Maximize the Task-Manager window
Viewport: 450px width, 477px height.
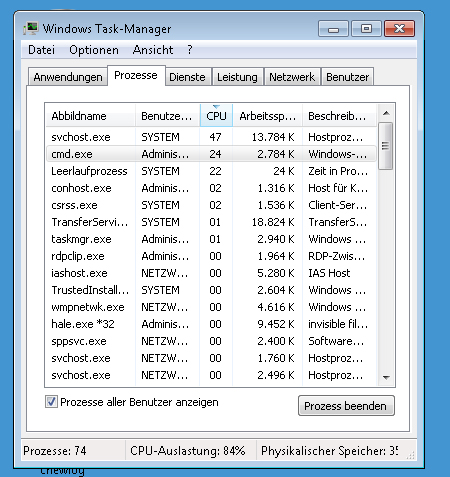(x=366, y=29)
